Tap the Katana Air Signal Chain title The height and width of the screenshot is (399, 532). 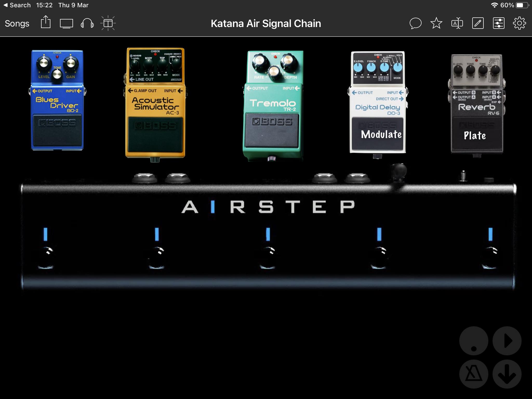[x=266, y=23]
